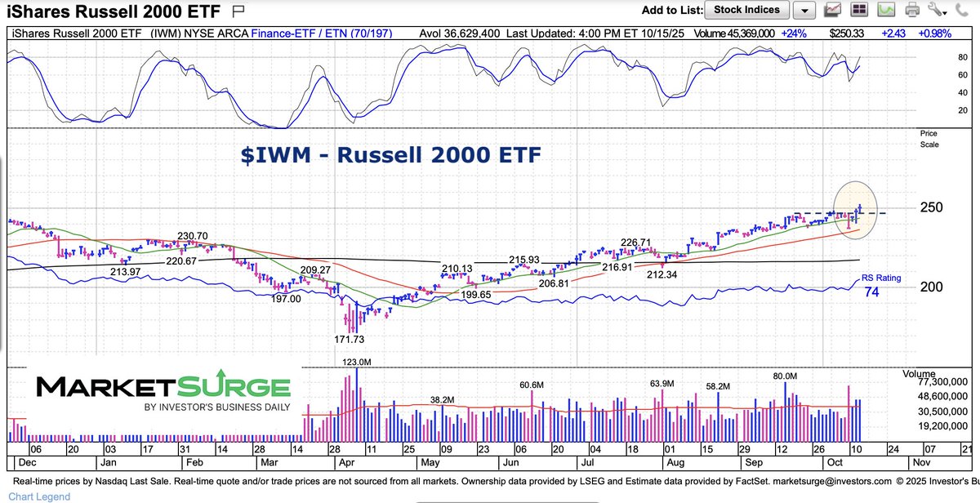Image resolution: width=980 pixels, height=503 pixels.
Task: Open the line chart view icon
Action: coord(834,11)
